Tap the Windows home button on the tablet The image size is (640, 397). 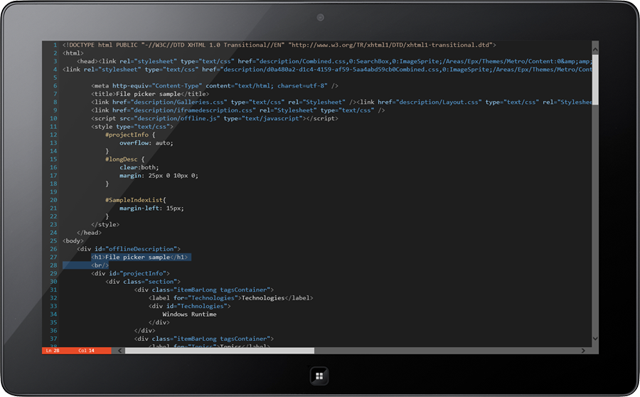coord(319,376)
